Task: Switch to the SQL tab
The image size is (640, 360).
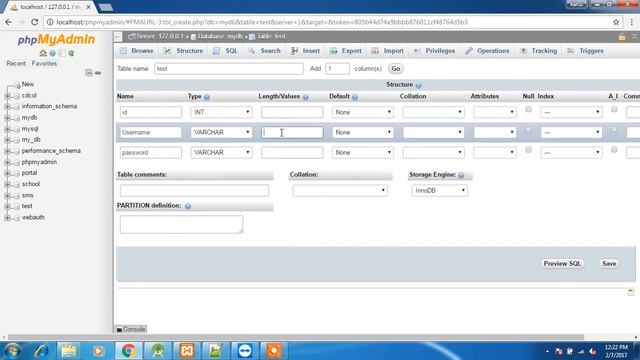Action: pyautogui.click(x=226, y=51)
